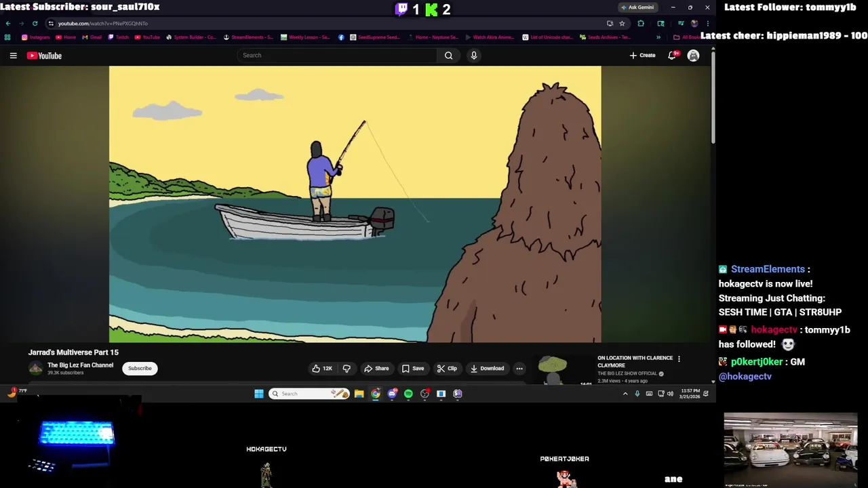
Task: Open Discord from the taskbar
Action: 392,394
